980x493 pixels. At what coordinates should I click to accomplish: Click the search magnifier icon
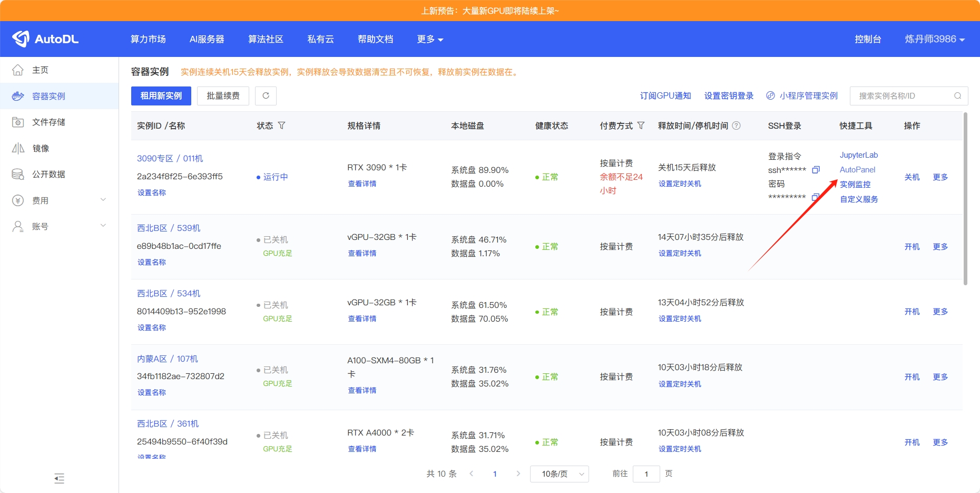click(x=957, y=95)
